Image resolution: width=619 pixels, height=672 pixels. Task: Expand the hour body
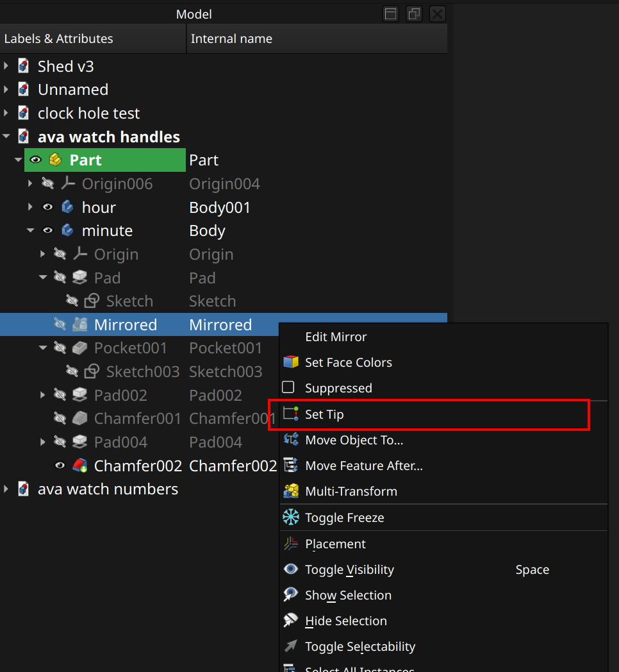tap(30, 207)
